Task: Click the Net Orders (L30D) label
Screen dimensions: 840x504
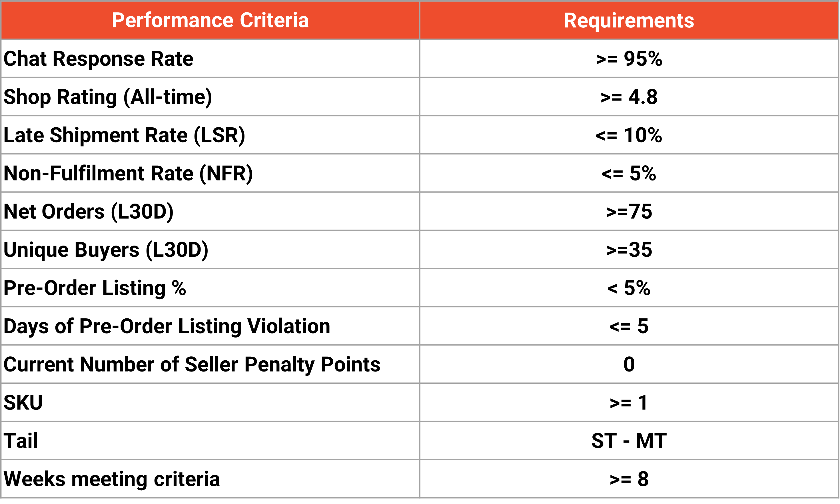Action: [88, 212]
